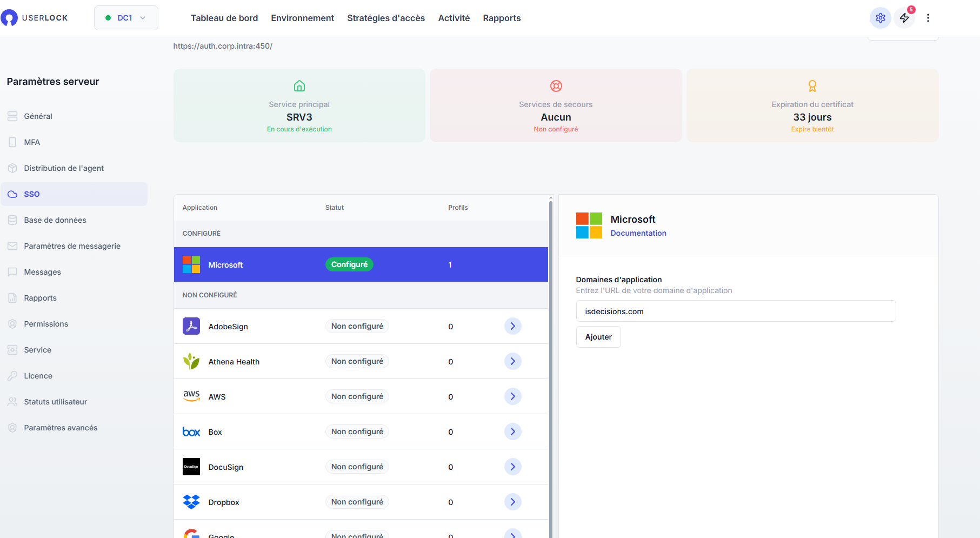Click the UserLock logo icon
Screen dimensions: 980x538
click(9, 18)
